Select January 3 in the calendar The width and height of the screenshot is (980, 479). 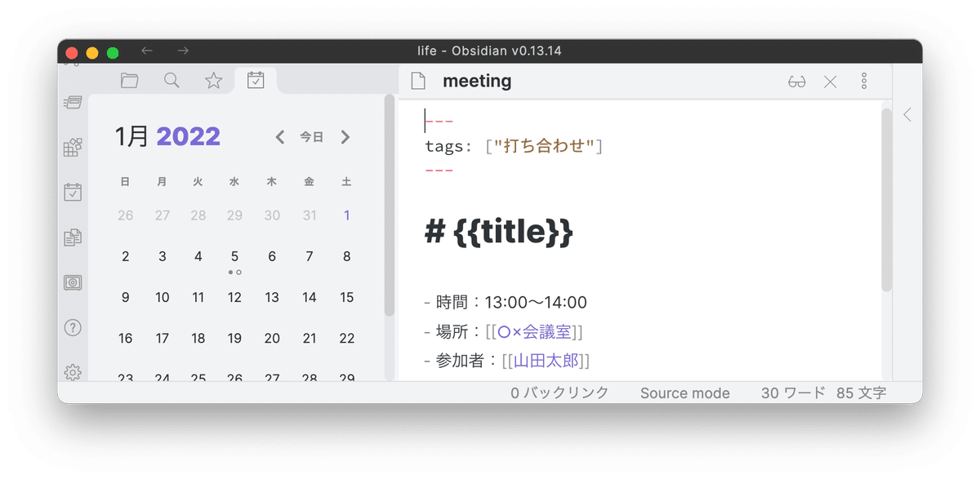click(x=163, y=256)
